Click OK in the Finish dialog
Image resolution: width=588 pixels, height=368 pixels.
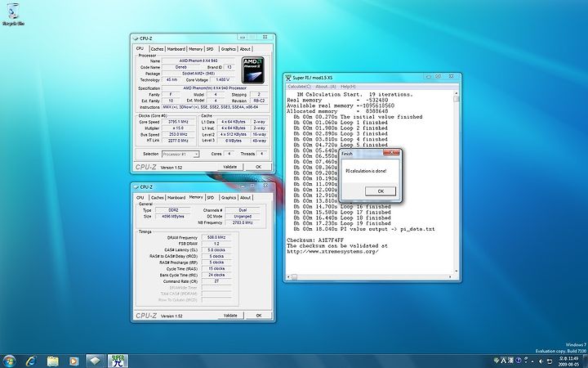[381, 191]
